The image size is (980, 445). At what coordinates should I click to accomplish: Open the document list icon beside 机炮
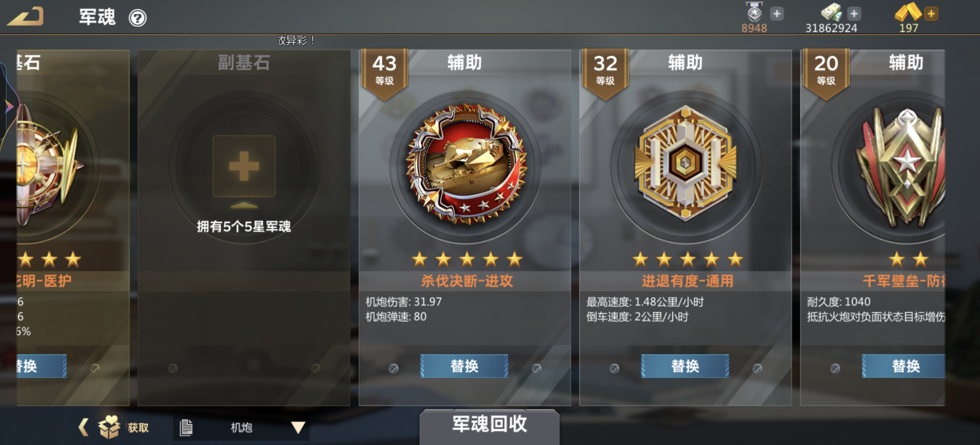coord(186,428)
